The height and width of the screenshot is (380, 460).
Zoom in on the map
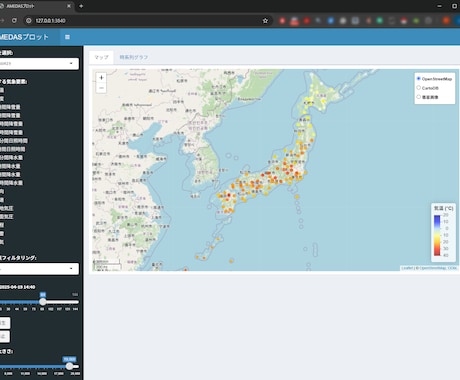click(101, 77)
